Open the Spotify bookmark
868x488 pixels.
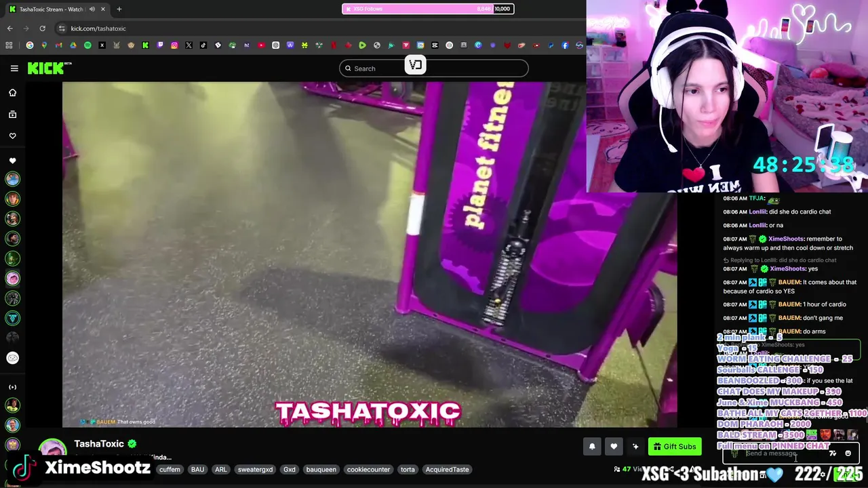tap(87, 45)
